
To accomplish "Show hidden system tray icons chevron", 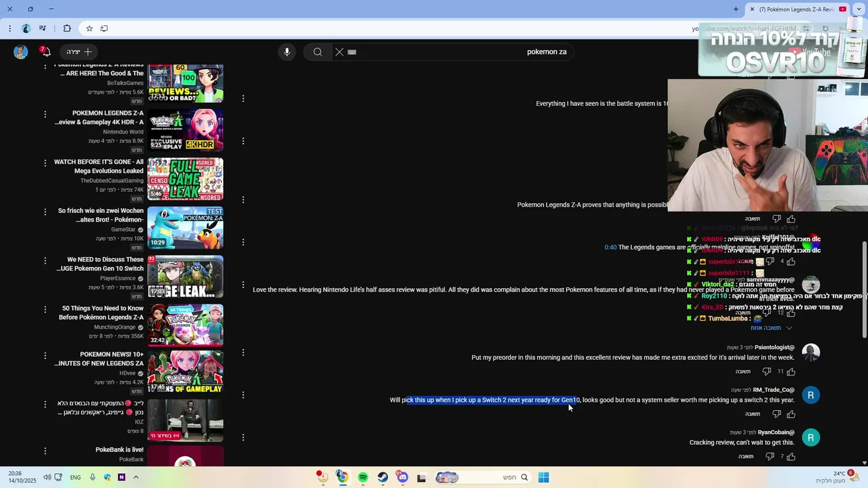I will 136,477.
